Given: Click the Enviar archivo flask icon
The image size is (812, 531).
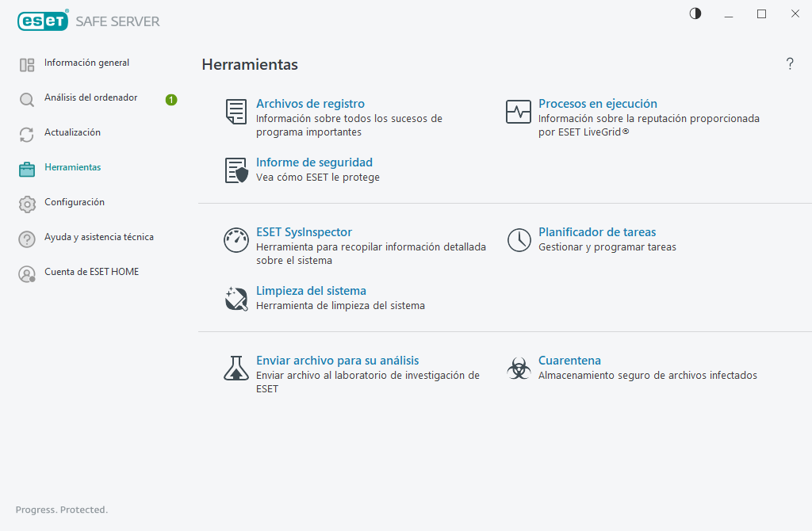Looking at the screenshot, I should click(x=236, y=368).
